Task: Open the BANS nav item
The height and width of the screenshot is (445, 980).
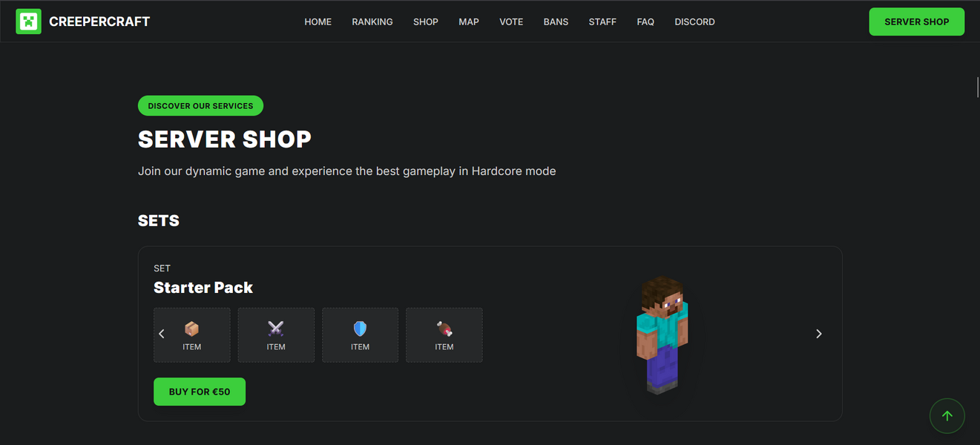Action: click(556, 22)
